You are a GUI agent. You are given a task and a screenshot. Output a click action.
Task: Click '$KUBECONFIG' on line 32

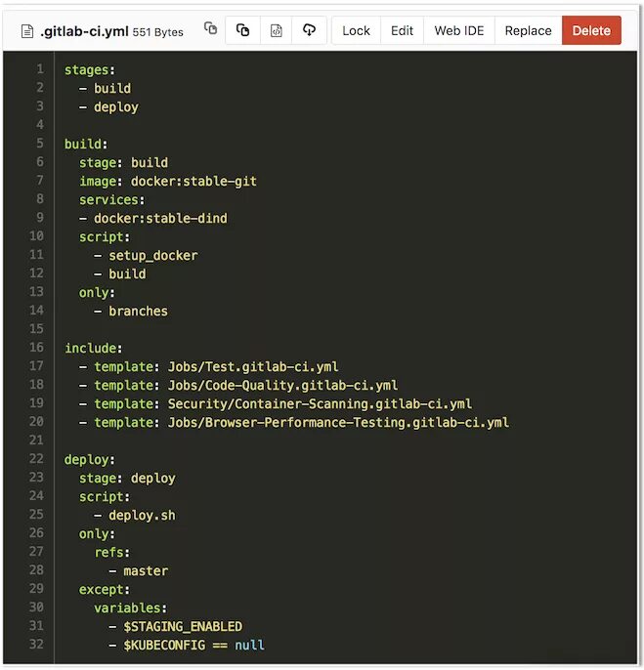click(x=164, y=646)
